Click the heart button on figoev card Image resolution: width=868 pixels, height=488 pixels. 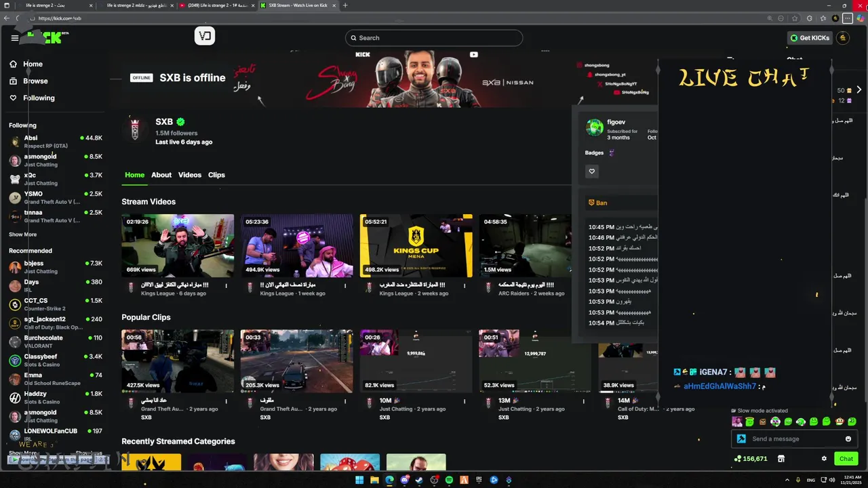point(591,171)
